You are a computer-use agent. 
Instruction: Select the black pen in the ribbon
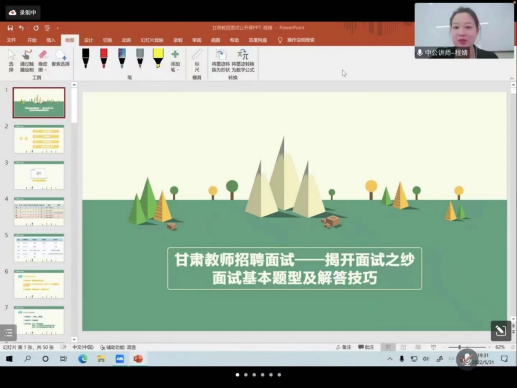[x=86, y=58]
